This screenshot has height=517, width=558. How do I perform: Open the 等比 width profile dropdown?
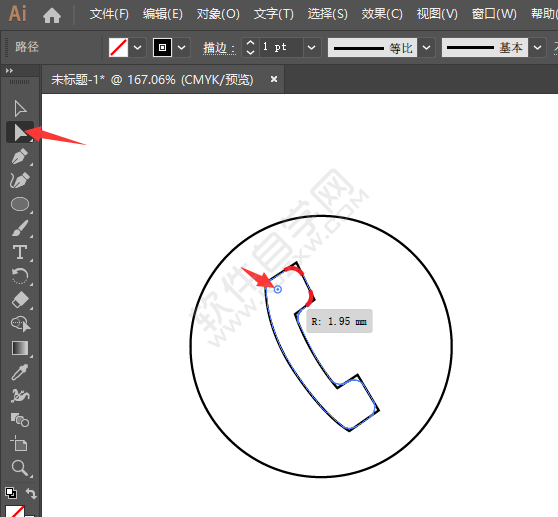(x=426, y=47)
